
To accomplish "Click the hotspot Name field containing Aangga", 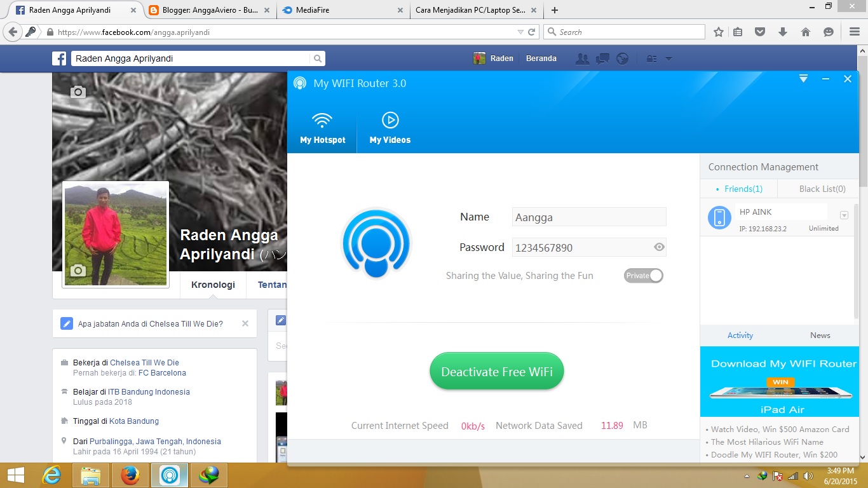I will (x=589, y=217).
